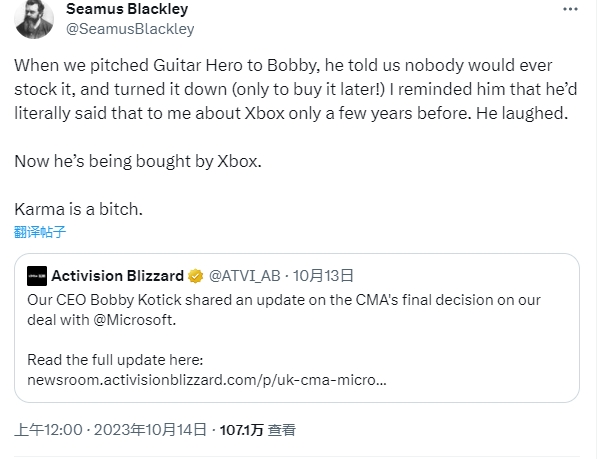
Task: Click the 上午12:00 timestamp
Action: click(47, 430)
